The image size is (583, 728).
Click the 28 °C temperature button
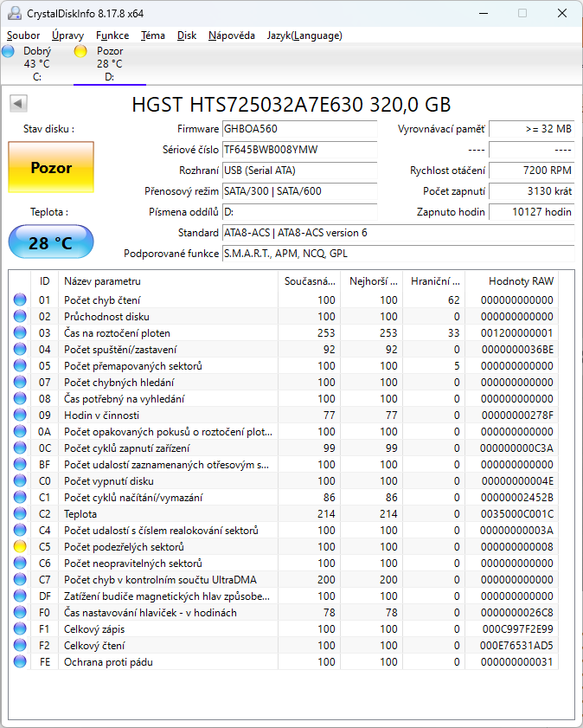[x=51, y=242]
